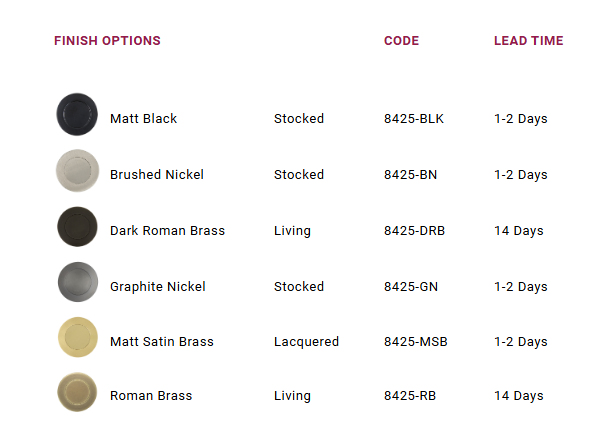
Task: Click the Lacquered status text
Action: (x=306, y=342)
